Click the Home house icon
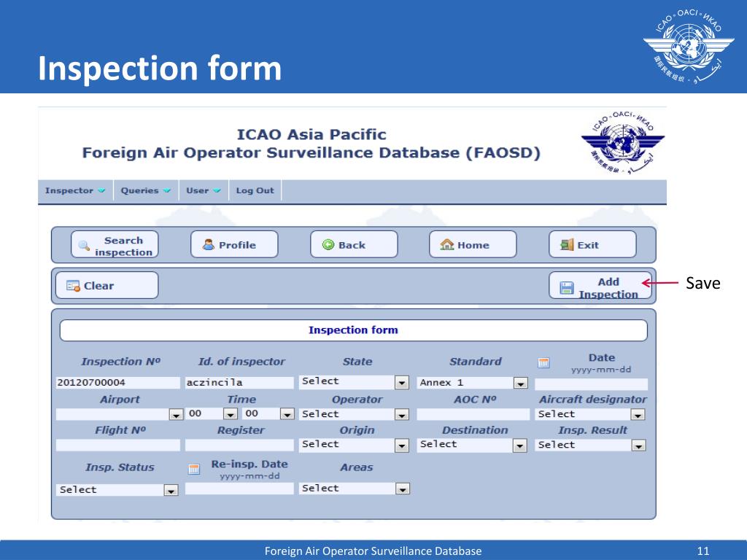The height and width of the screenshot is (560, 747). tap(447, 244)
